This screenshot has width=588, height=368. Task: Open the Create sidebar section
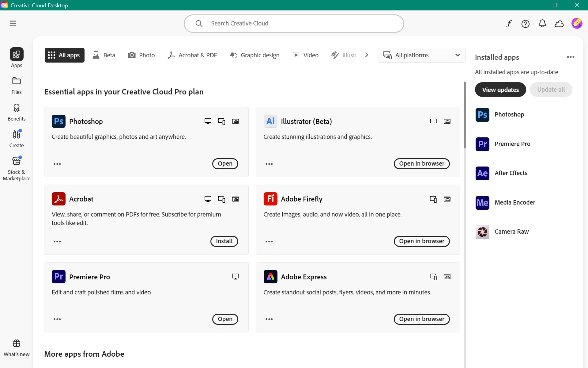pyautogui.click(x=17, y=139)
